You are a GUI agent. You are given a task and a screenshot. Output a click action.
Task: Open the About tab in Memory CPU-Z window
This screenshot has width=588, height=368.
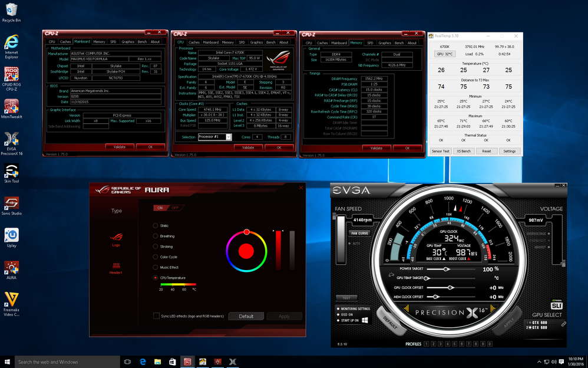tap(412, 43)
